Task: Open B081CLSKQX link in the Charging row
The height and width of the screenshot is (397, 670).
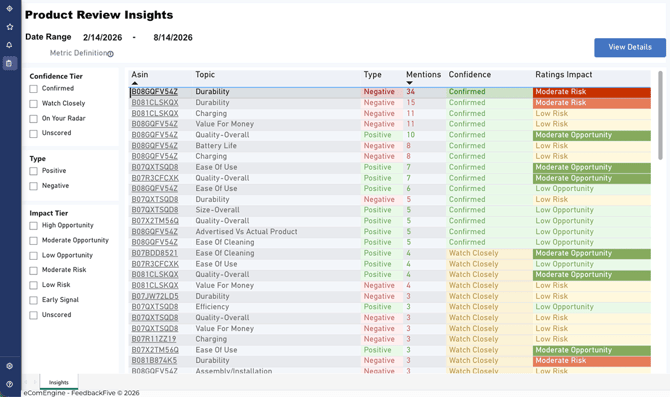Action: click(155, 113)
